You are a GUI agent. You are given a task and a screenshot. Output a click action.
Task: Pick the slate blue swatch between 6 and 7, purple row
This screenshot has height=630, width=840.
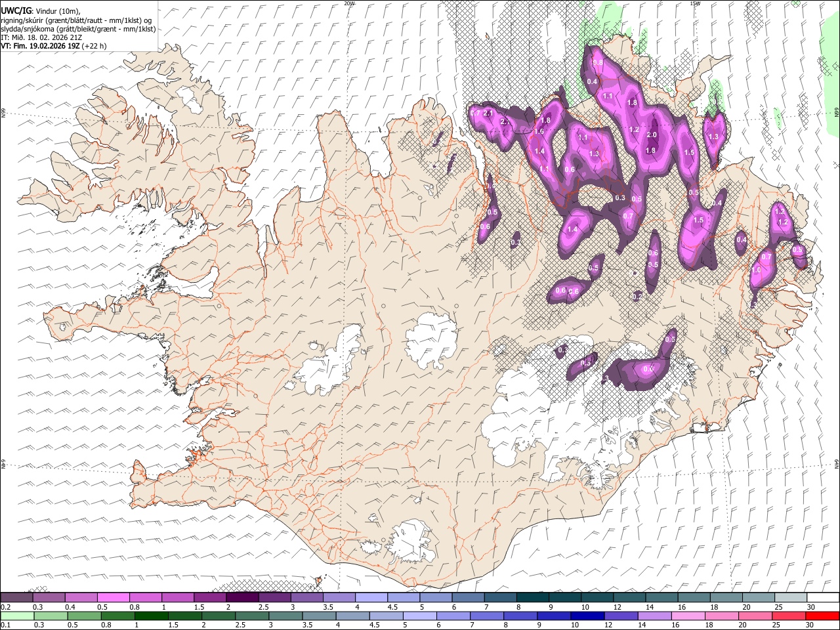(x=468, y=597)
